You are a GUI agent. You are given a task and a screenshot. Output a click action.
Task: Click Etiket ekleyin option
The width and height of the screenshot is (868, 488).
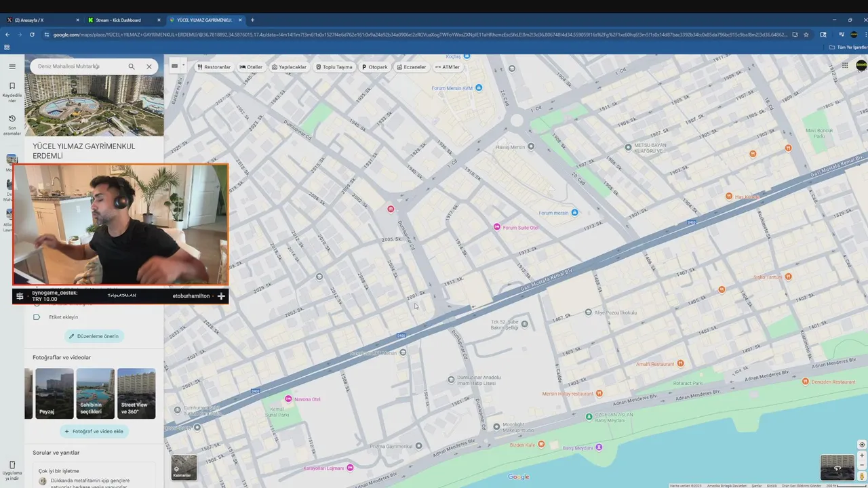pyautogui.click(x=63, y=317)
